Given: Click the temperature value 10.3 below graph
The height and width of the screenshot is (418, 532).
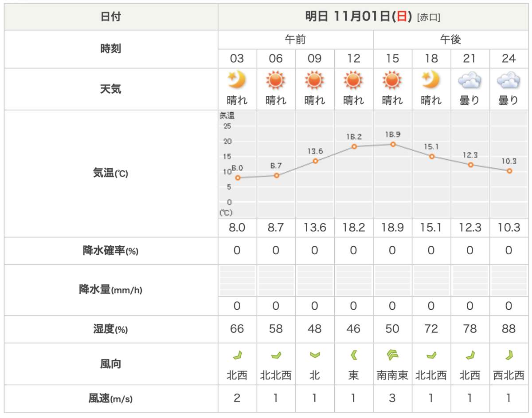Looking at the screenshot, I should pyautogui.click(x=509, y=228).
